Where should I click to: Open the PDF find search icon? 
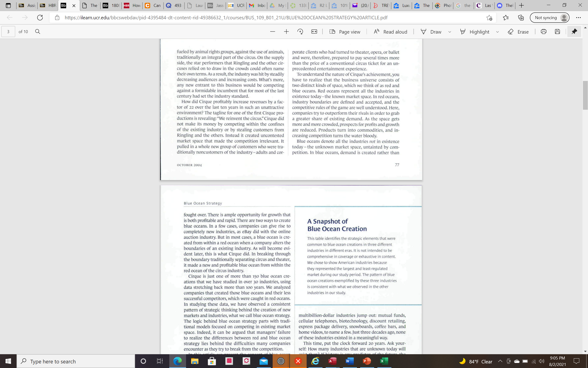pos(38,32)
